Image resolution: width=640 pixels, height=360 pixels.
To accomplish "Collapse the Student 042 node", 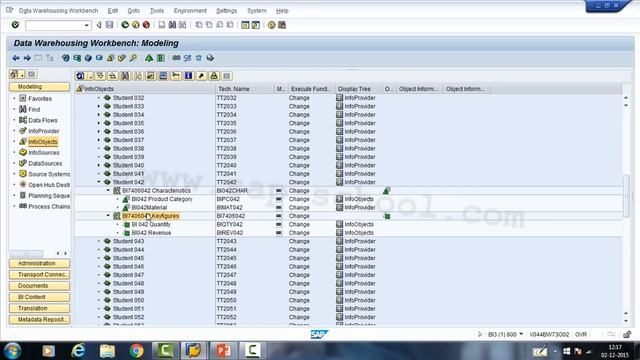I will (99, 182).
